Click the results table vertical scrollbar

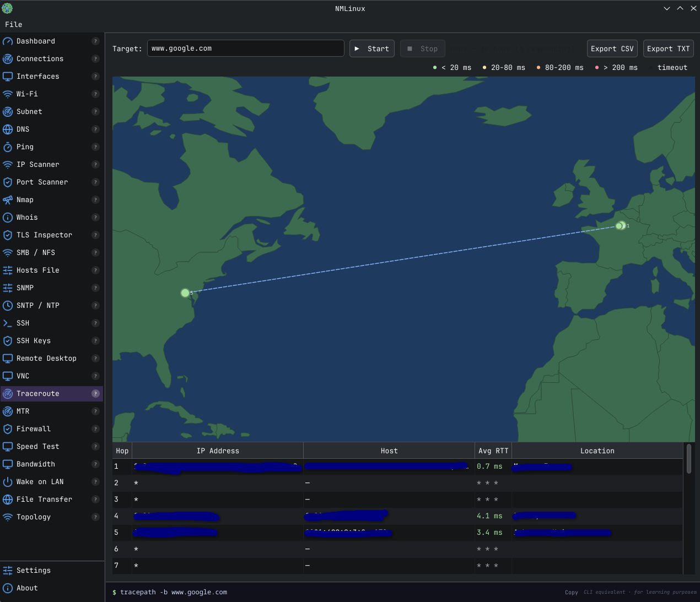pyautogui.click(x=689, y=459)
